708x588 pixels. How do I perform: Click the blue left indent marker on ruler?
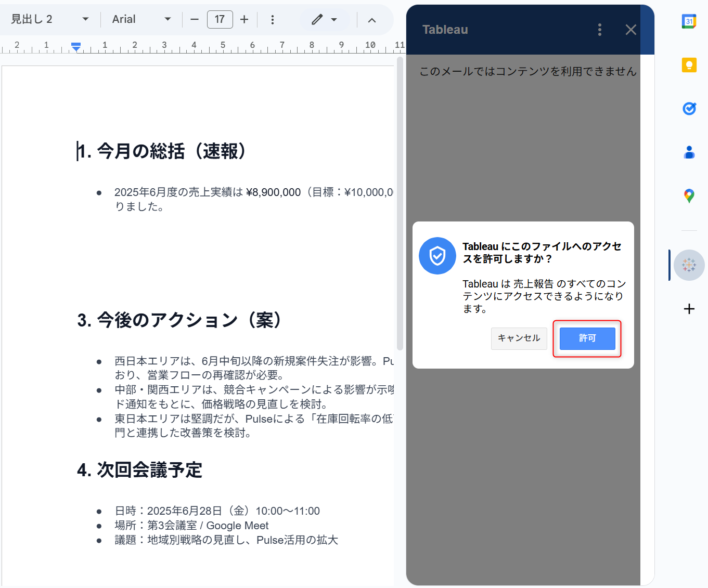[76, 47]
